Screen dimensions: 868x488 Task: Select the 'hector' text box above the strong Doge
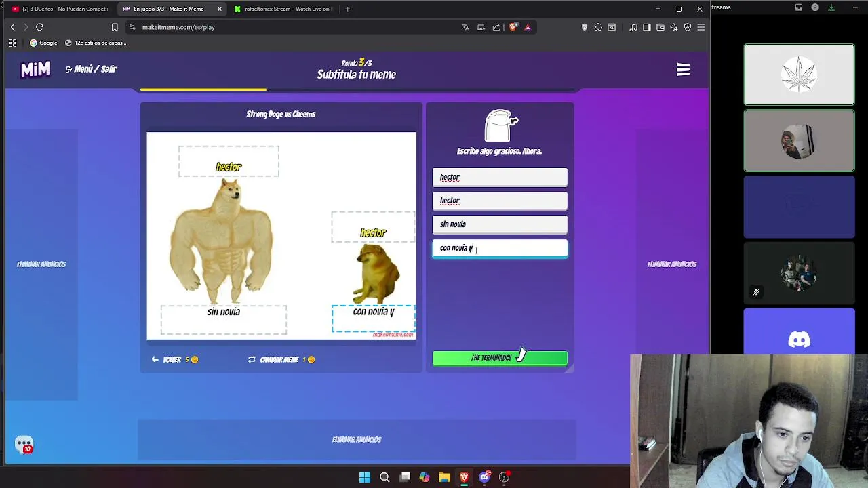tap(229, 161)
